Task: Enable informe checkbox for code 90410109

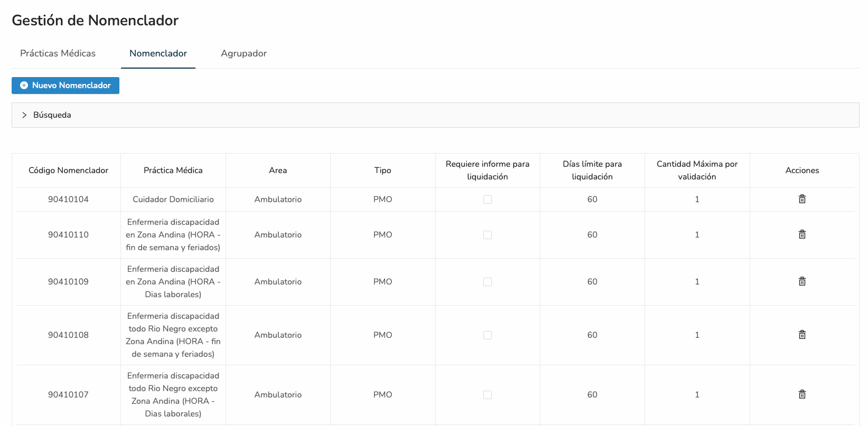Action: click(488, 282)
